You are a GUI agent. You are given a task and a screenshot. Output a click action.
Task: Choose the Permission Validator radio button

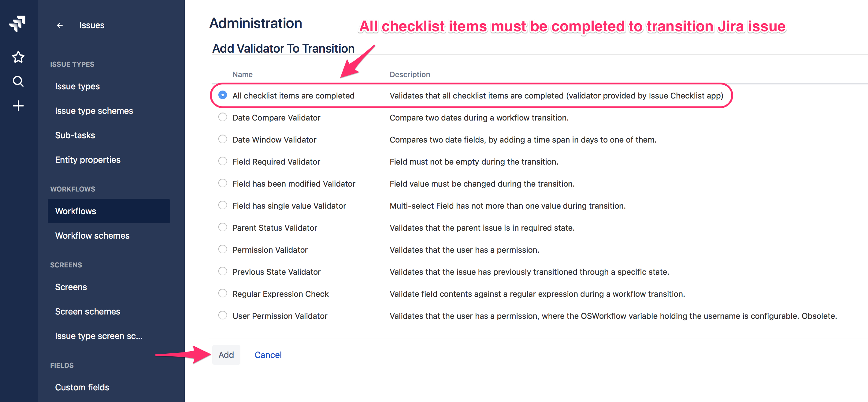pyautogui.click(x=222, y=249)
